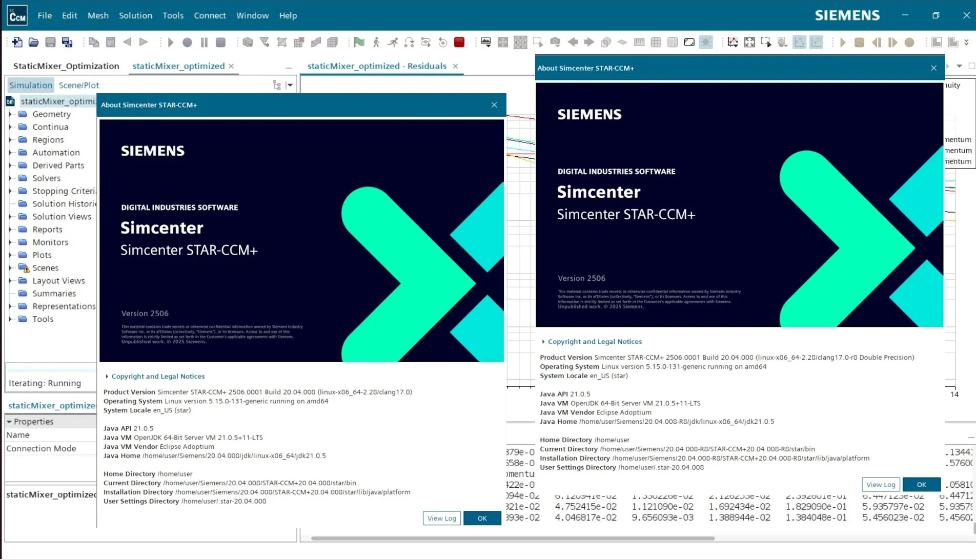
Task: Click the Pause bars toolbar icon
Action: tap(204, 43)
